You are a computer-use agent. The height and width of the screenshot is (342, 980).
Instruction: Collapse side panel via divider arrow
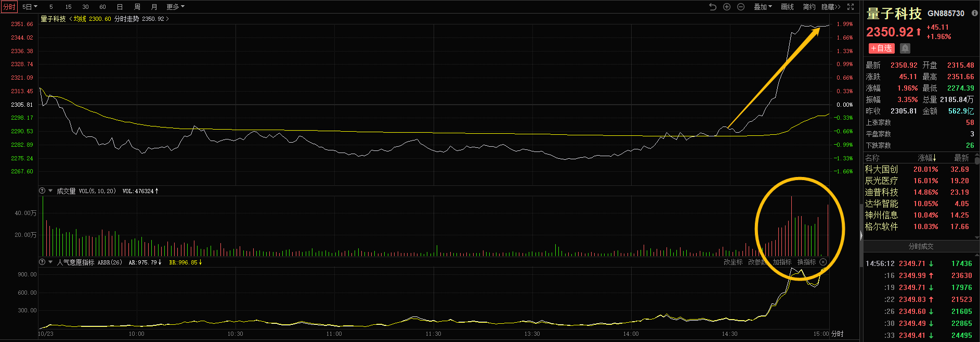coord(861,236)
